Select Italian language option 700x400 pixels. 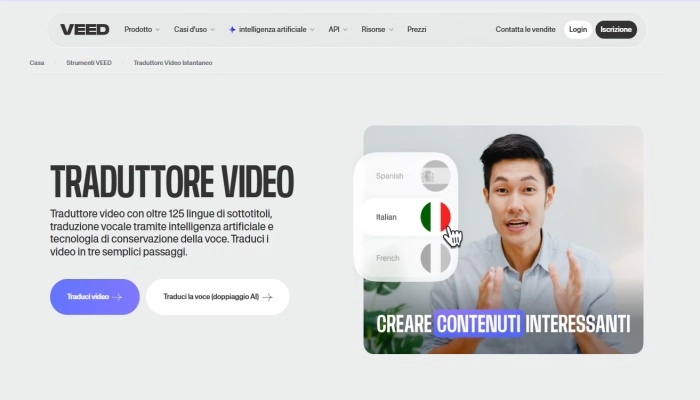point(407,217)
